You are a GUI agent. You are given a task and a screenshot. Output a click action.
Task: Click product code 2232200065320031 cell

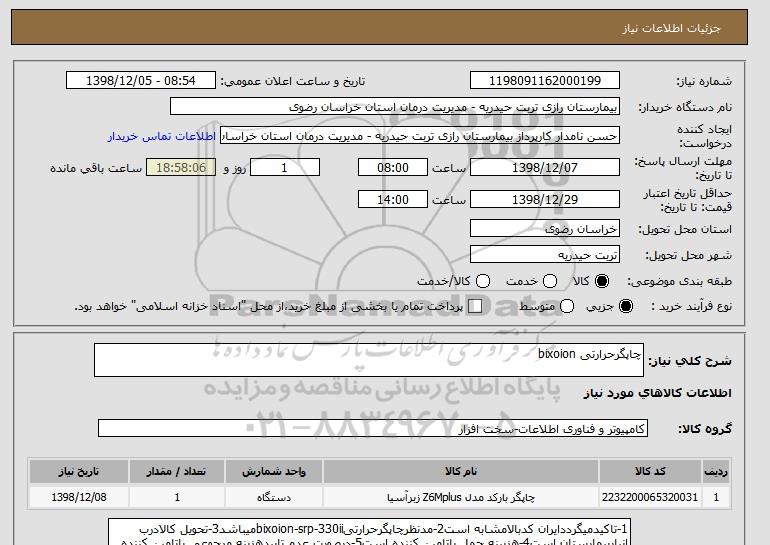tap(650, 497)
